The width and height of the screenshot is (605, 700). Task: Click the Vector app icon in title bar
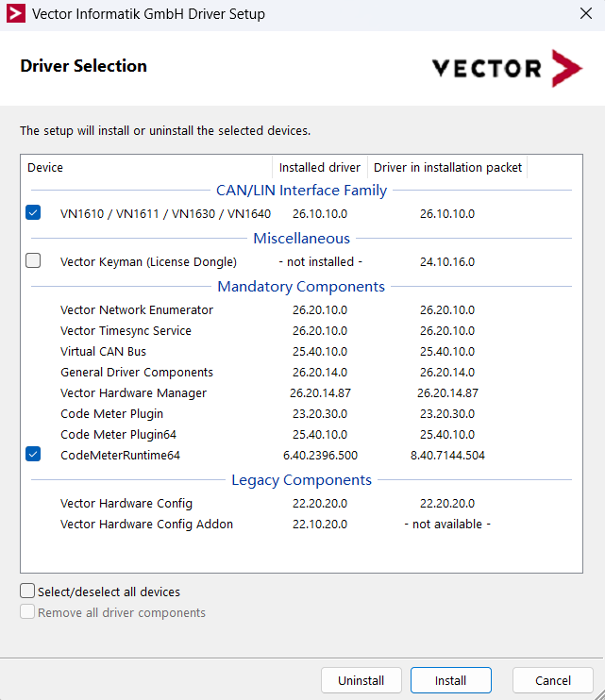tap(16, 13)
